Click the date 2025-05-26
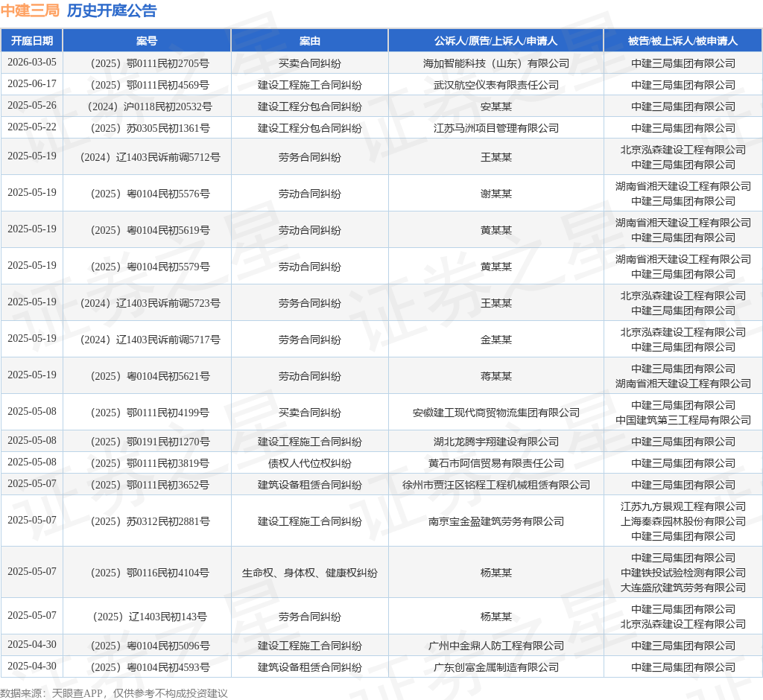 [32, 105]
